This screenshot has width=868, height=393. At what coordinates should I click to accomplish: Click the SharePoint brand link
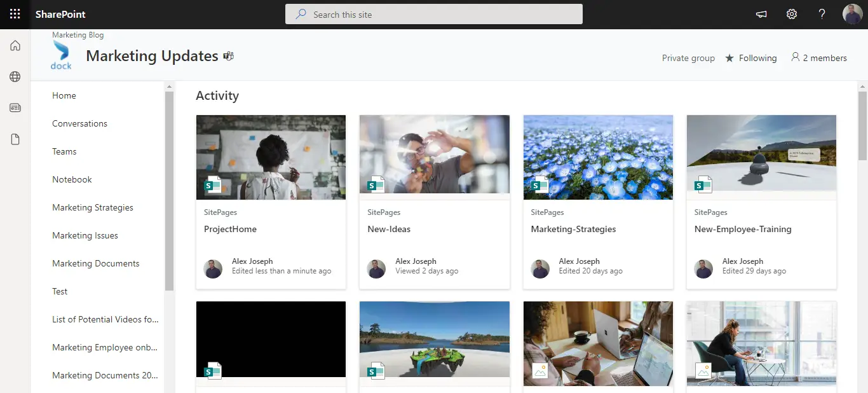pyautogui.click(x=60, y=14)
